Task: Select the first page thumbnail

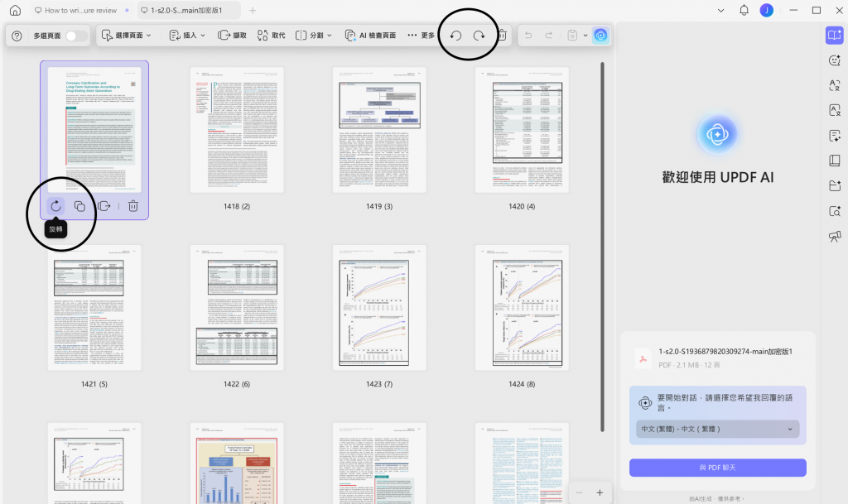Action: [x=94, y=130]
